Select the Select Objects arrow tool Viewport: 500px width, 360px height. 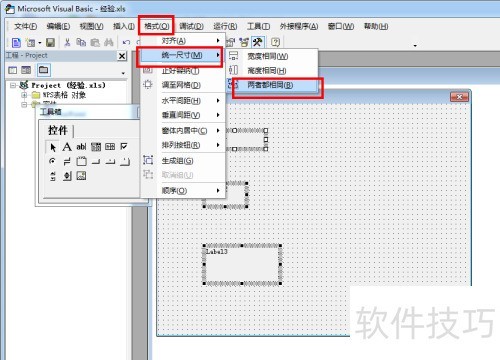52,147
